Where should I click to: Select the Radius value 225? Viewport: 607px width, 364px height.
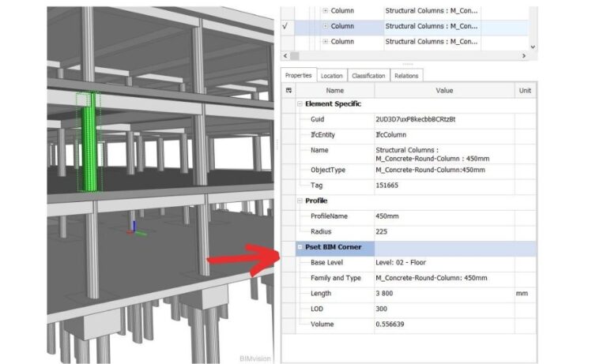[x=381, y=231]
